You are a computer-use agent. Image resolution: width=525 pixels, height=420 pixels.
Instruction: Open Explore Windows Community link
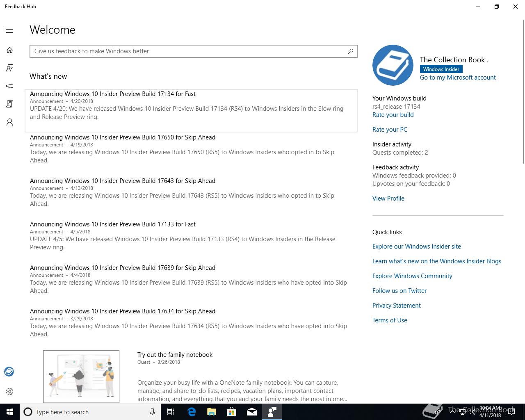tap(412, 276)
